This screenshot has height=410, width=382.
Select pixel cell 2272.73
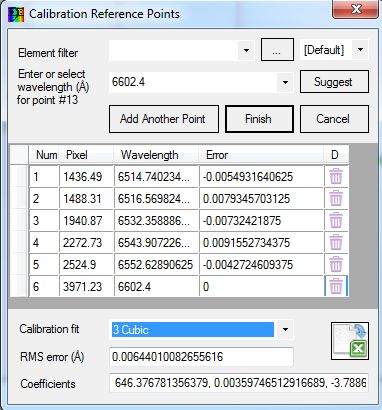coord(87,243)
